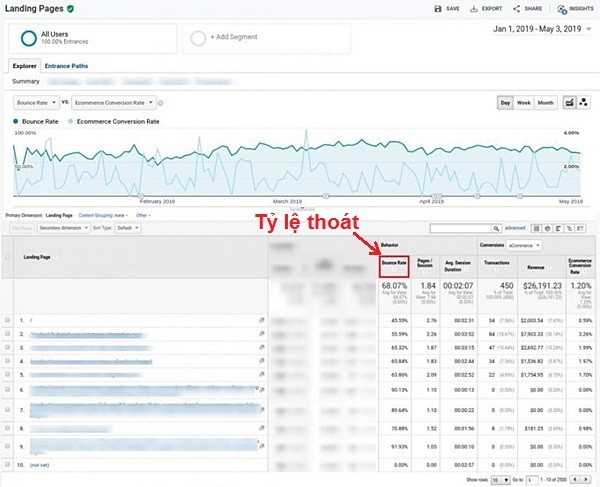Open row 5 landing page external link icon
Viewport: 600px width, 487px height.
coord(262,374)
